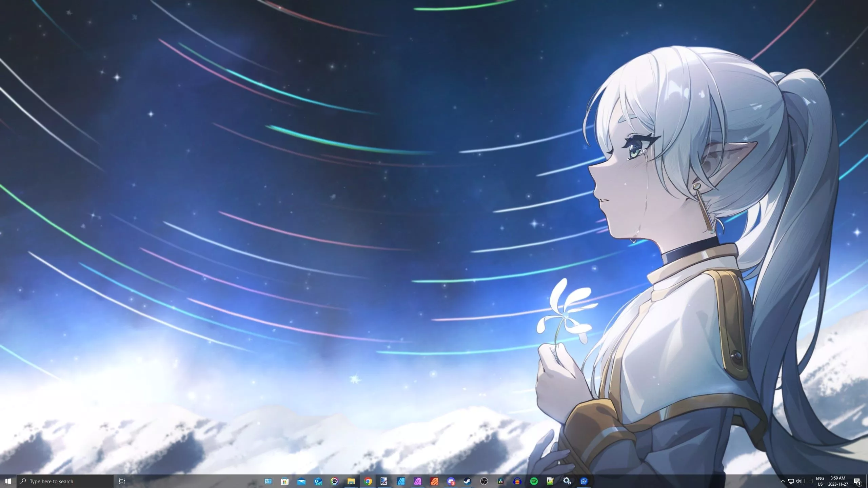Open File Explorer from the taskbar
This screenshot has height=488, width=868.
point(351,481)
